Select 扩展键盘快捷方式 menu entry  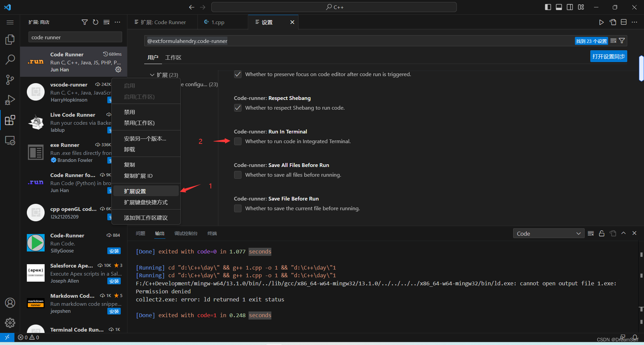point(146,202)
